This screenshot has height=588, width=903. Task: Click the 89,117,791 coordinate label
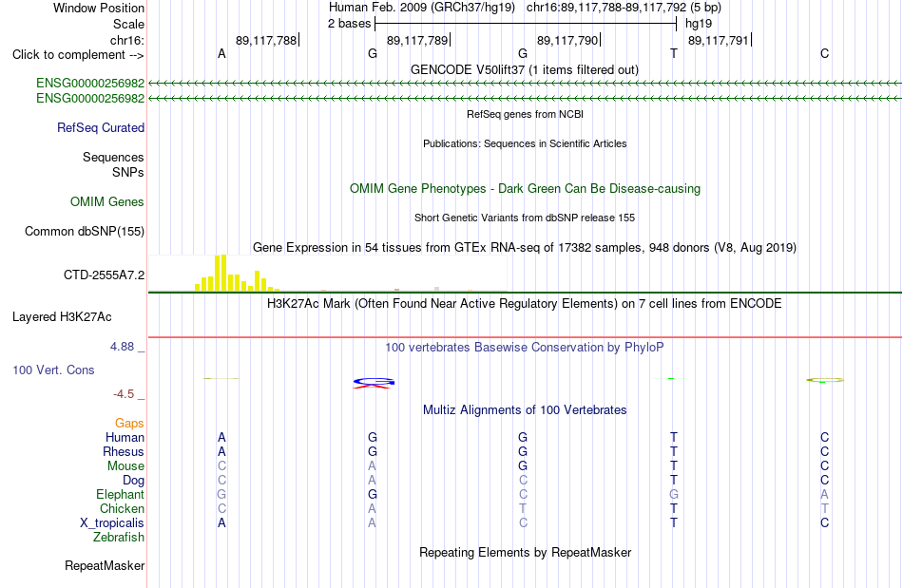(x=719, y=40)
